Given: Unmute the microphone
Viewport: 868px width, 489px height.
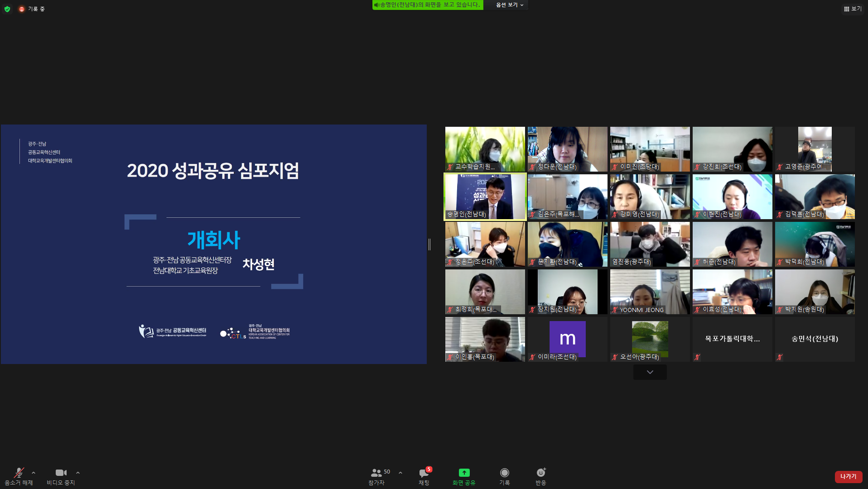Looking at the screenshot, I should point(19,473).
